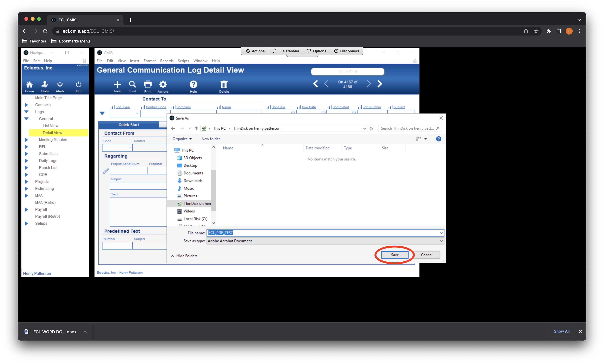Image resolution: width=604 pixels, height=364 pixels.
Task: Click the Find magnifier toolbar icon
Action: 132,84
